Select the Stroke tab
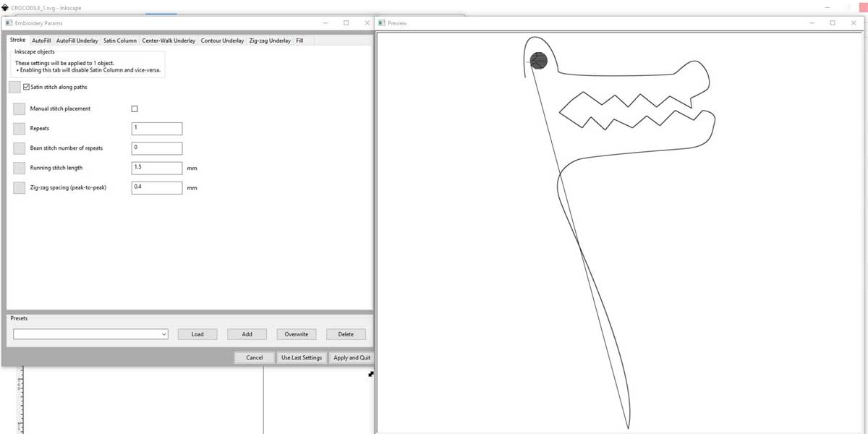The height and width of the screenshot is (434, 868). coord(18,40)
